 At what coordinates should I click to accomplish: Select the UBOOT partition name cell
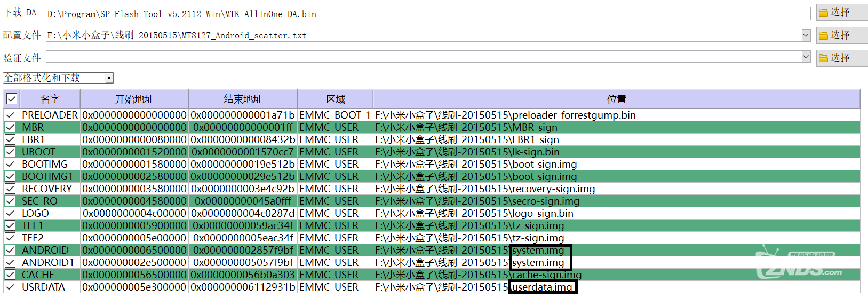tap(38, 152)
